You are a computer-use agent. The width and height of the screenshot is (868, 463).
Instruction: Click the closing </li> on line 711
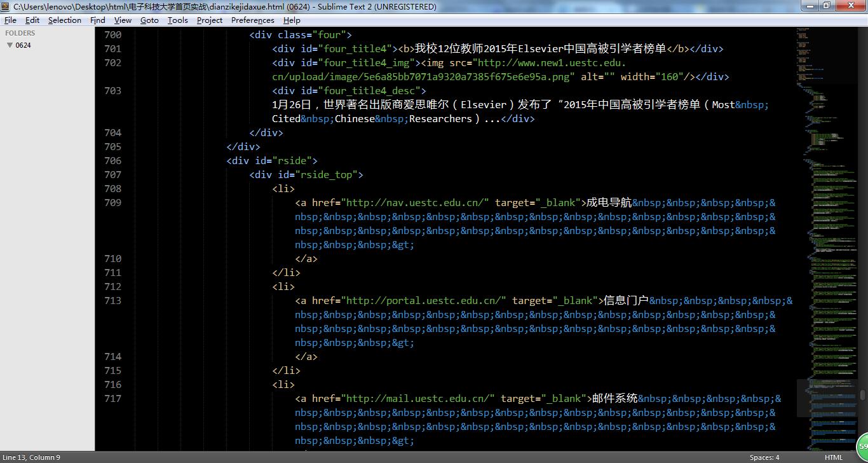tap(286, 273)
